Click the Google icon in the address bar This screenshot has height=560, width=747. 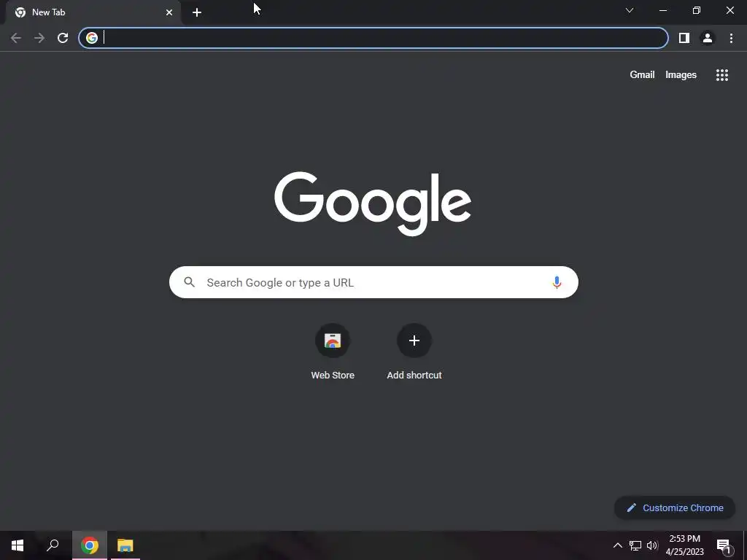coord(92,38)
